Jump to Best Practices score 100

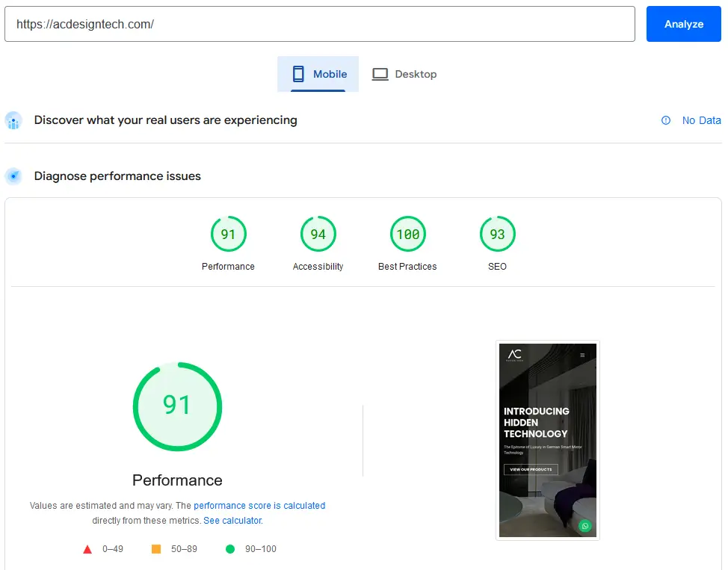(x=407, y=235)
